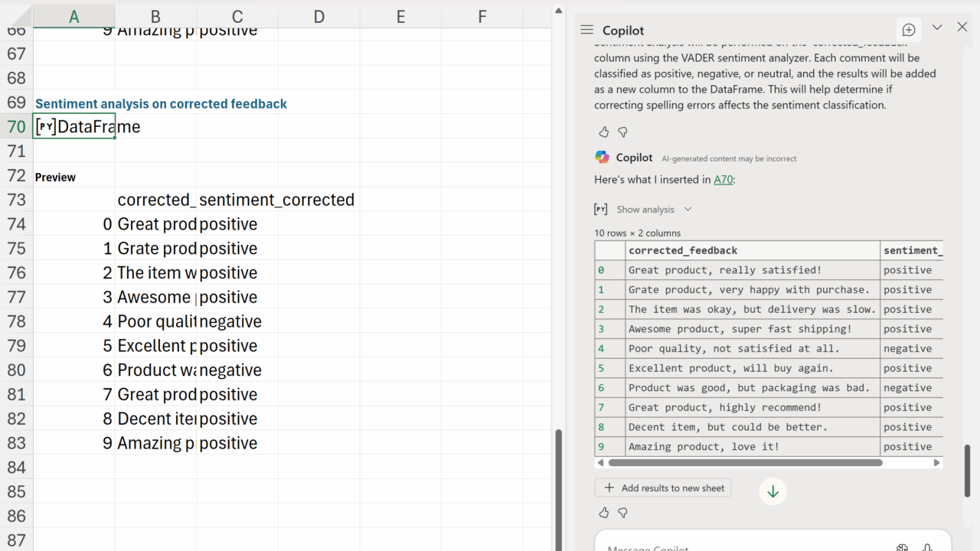Click thumbs down on the first Copilot response
This screenshot has height=551, width=980.
pyautogui.click(x=622, y=132)
